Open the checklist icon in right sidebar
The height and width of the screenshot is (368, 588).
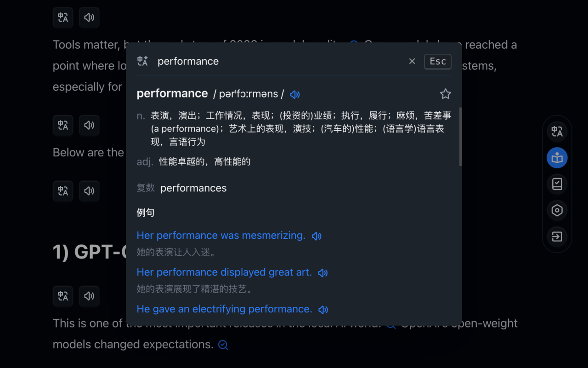coord(557,184)
